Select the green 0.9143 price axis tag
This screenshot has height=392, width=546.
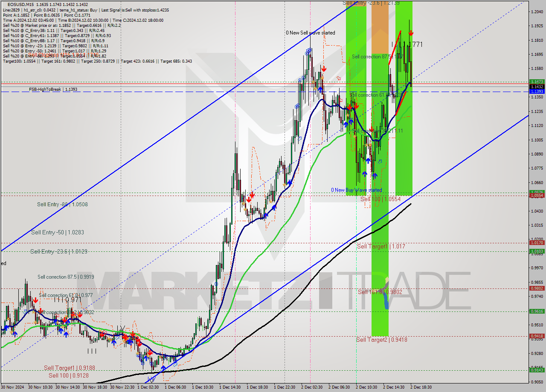[537, 370]
